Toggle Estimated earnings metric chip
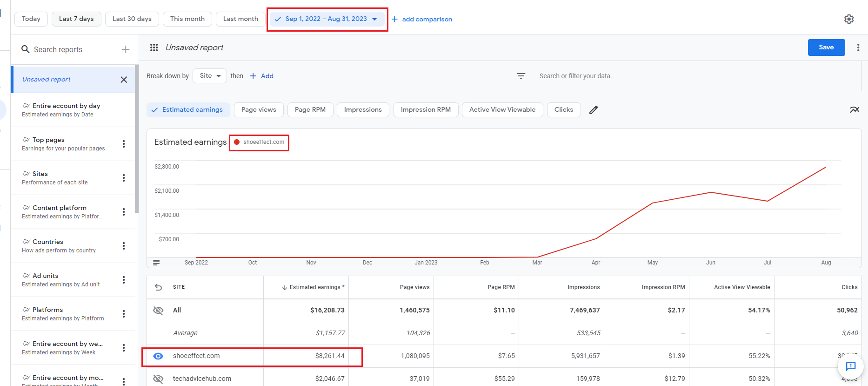 pyautogui.click(x=188, y=110)
